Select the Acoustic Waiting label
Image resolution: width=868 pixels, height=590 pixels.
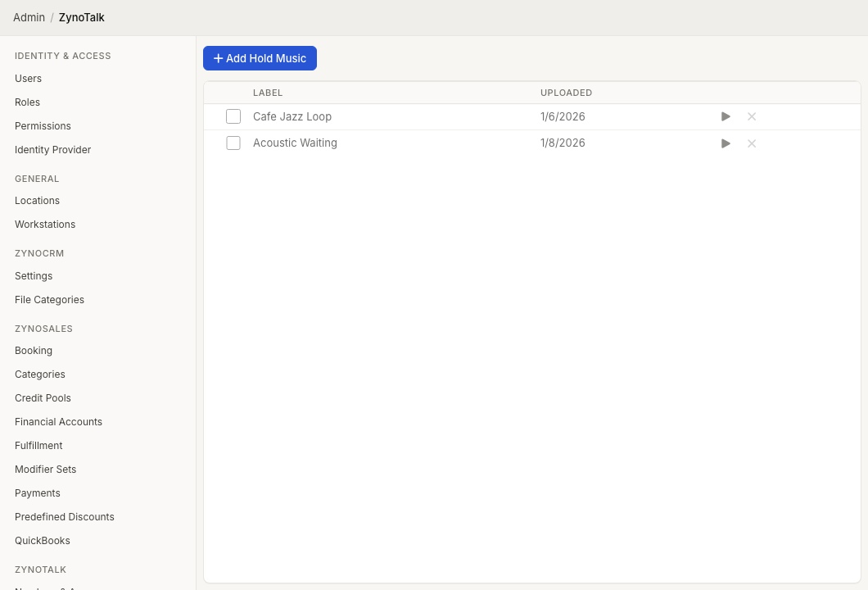pos(295,143)
